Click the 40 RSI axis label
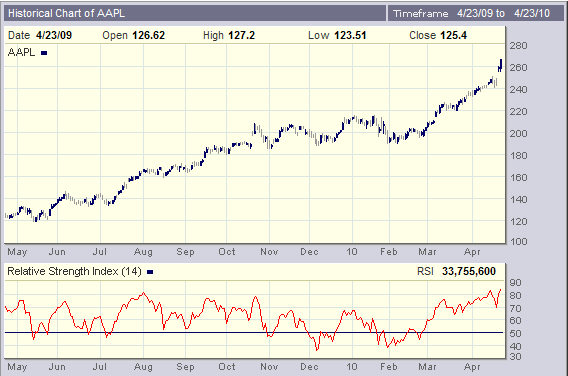This screenshot has width=568, height=376. [515, 347]
